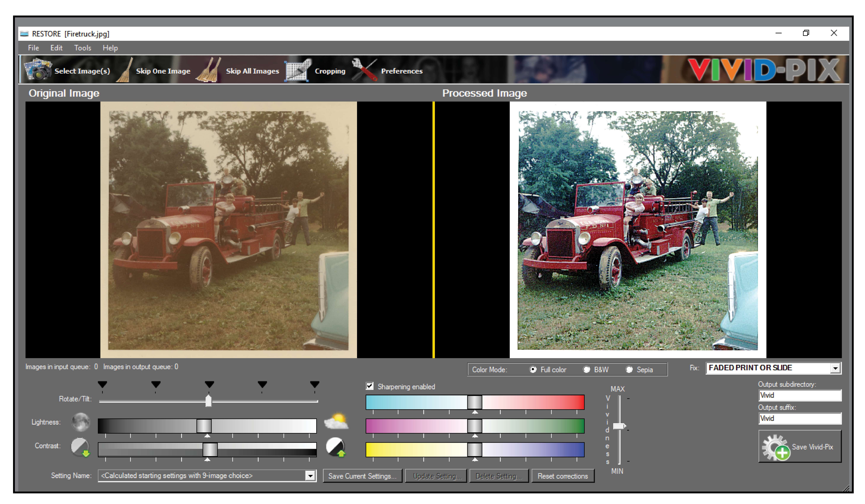This screenshot has width=865, height=504.
Task: Click the Select Image(s) camera icon
Action: click(38, 70)
